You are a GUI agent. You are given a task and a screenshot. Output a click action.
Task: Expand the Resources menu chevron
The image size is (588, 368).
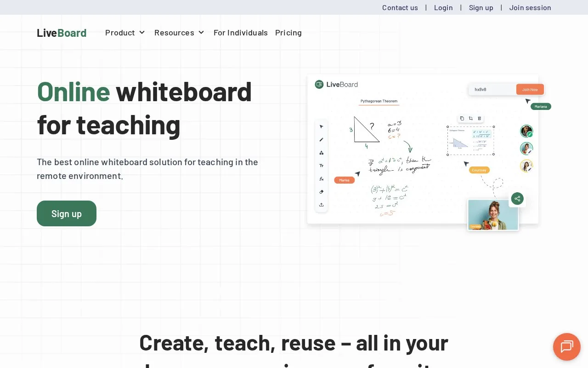(x=201, y=33)
